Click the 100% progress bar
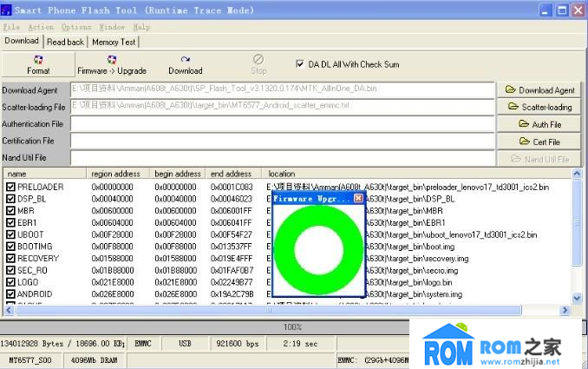The image size is (588, 369). point(293,326)
